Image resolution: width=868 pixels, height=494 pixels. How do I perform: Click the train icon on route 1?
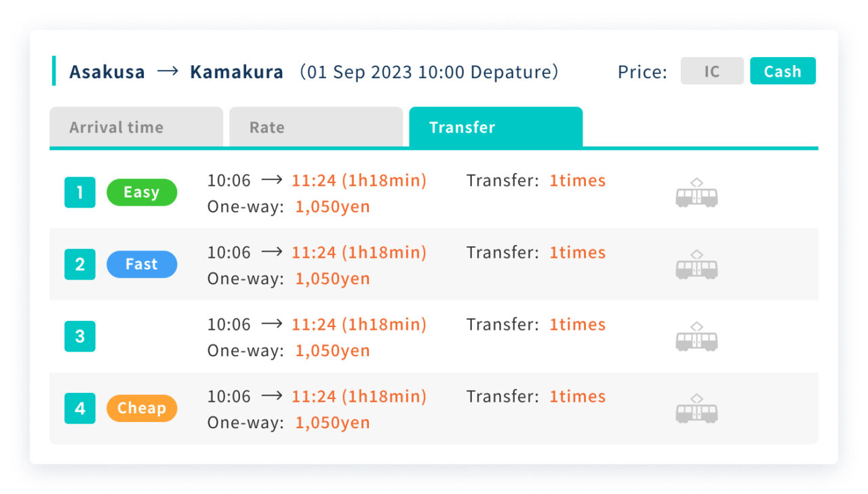(x=696, y=193)
